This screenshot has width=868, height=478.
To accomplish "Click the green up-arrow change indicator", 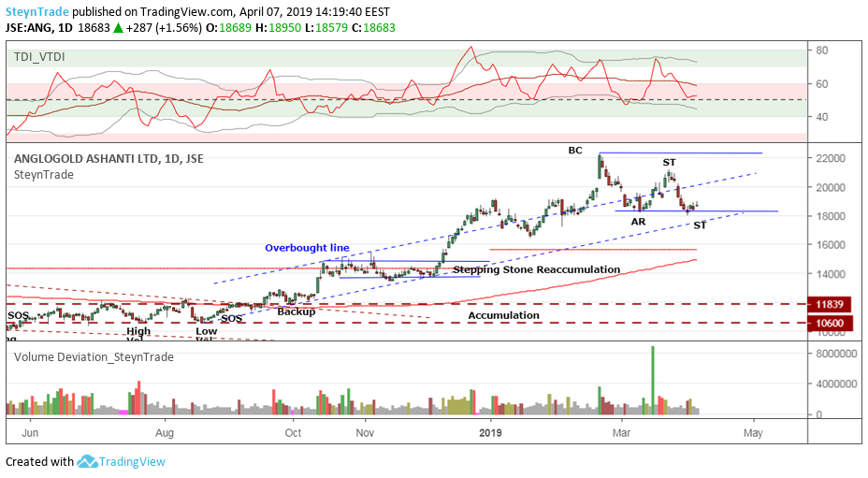I will pyautogui.click(x=118, y=28).
